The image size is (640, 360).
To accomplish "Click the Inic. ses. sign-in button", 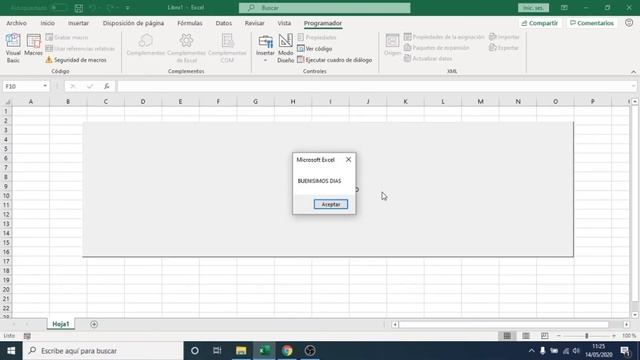I will coord(533,8).
